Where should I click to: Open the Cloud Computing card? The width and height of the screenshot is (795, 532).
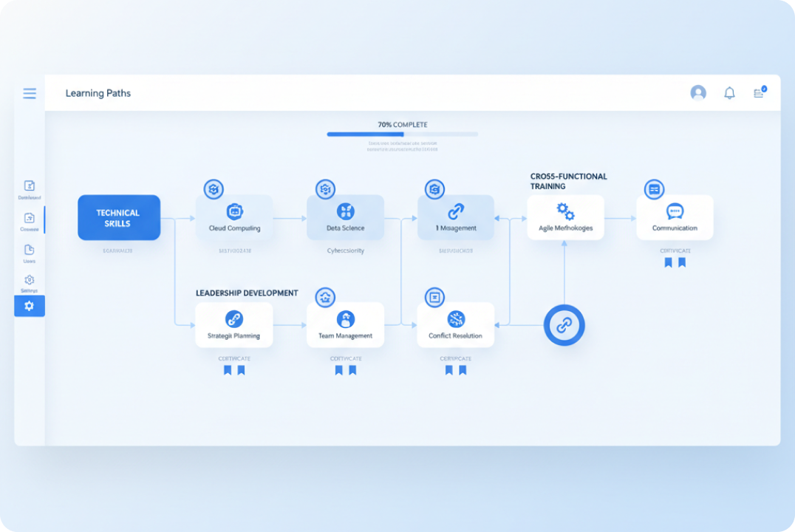coord(234,217)
